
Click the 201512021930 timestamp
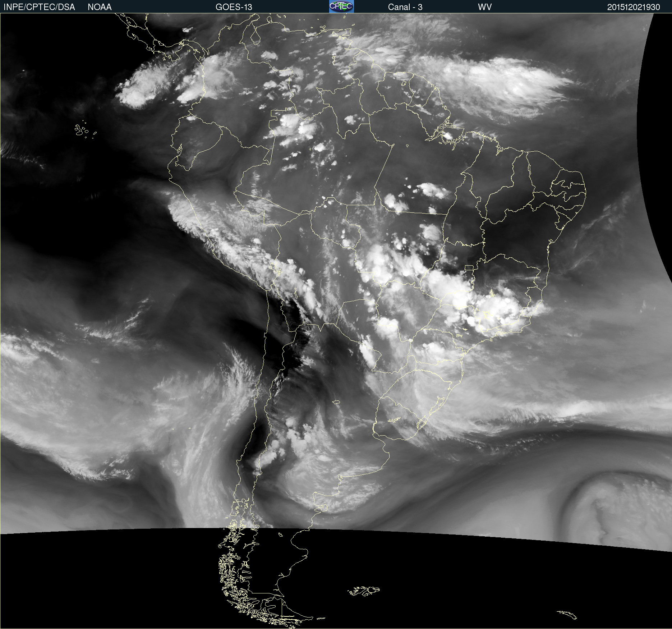[634, 7]
